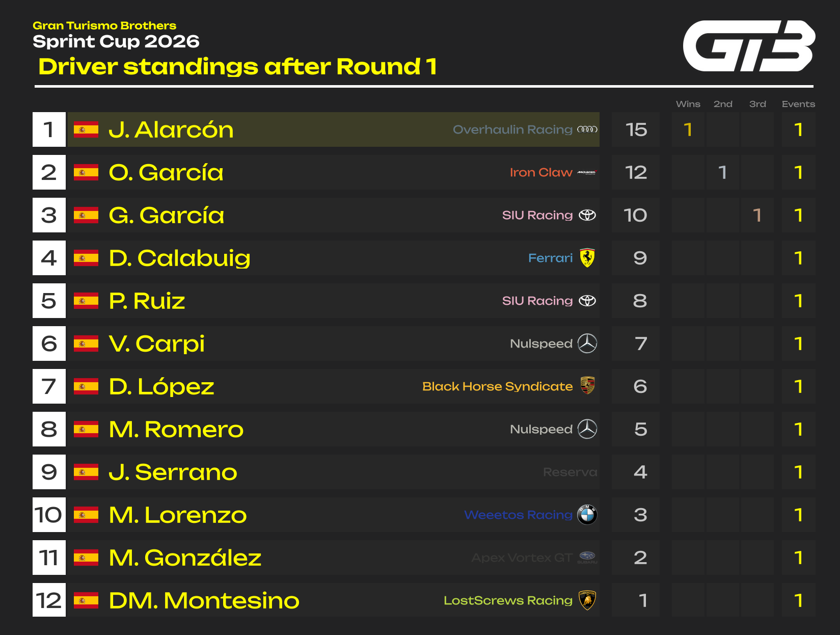
Task: Click the Toyota logo in G. García's row
Action: 587,215
